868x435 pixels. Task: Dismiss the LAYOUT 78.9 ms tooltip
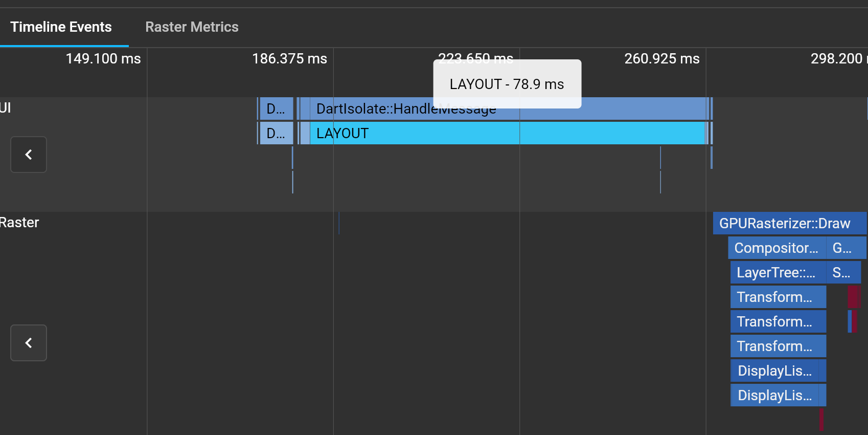(x=507, y=83)
